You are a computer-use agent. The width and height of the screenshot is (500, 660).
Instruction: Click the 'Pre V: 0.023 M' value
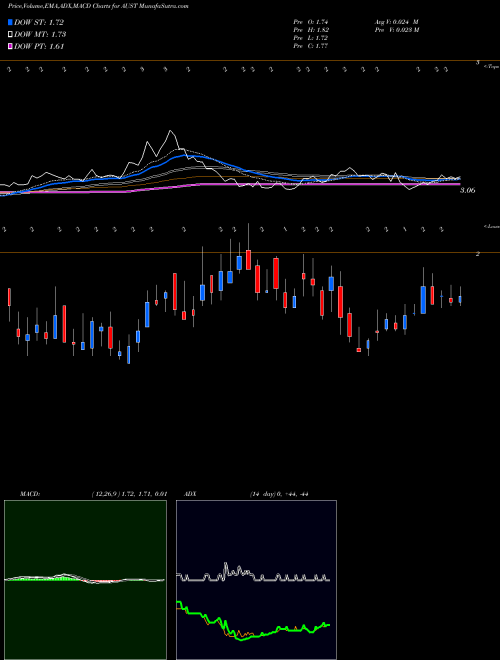(x=396, y=30)
